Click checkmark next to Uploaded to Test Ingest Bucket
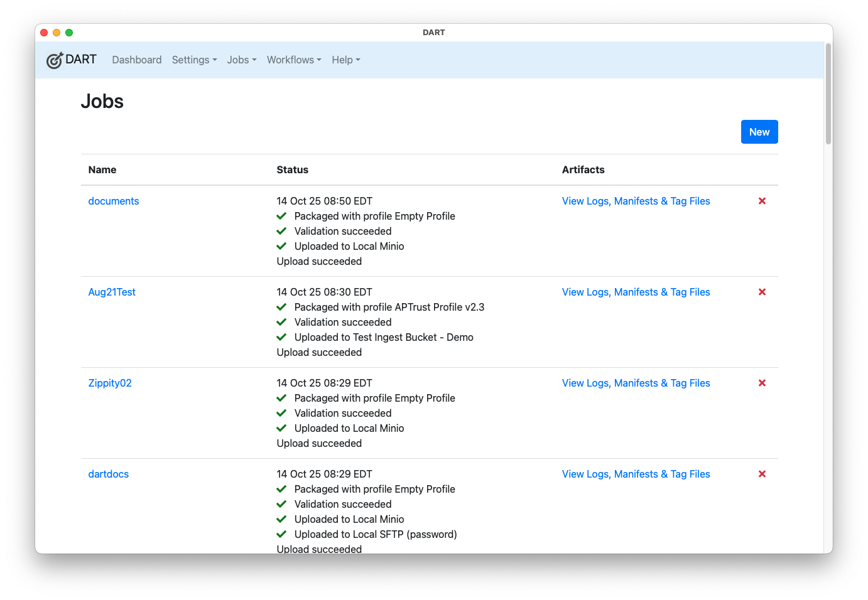868x600 pixels. [x=281, y=337]
